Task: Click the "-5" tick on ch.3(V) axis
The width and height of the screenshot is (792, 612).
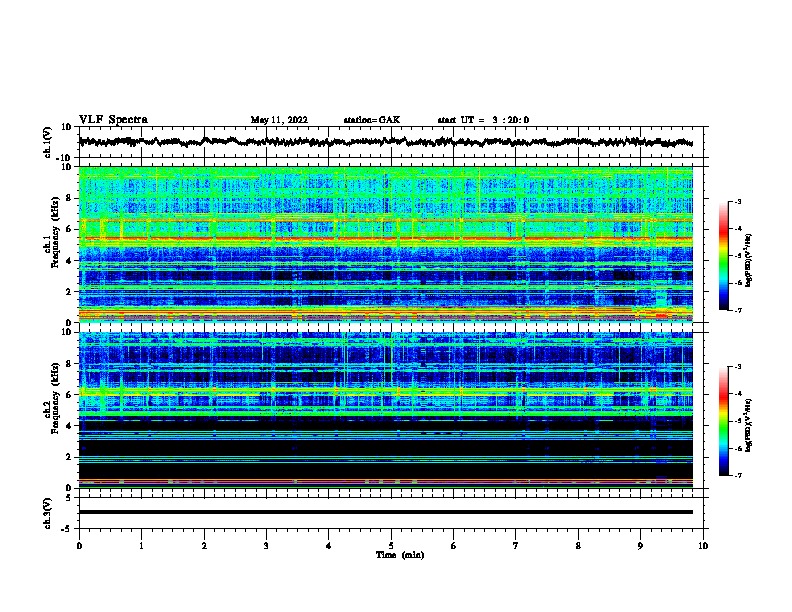Action: 67,529
